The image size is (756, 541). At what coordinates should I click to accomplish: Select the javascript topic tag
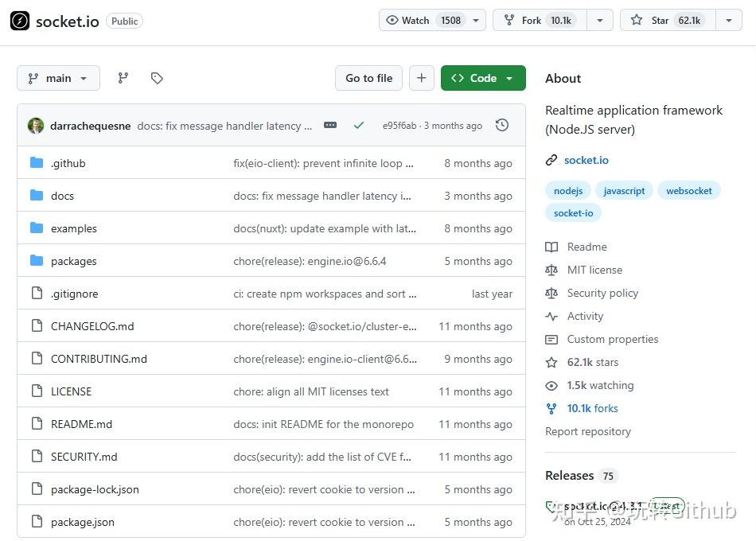624,191
